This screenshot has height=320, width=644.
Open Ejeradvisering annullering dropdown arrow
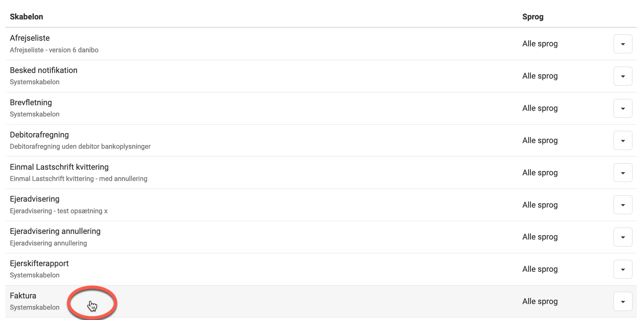(x=622, y=237)
